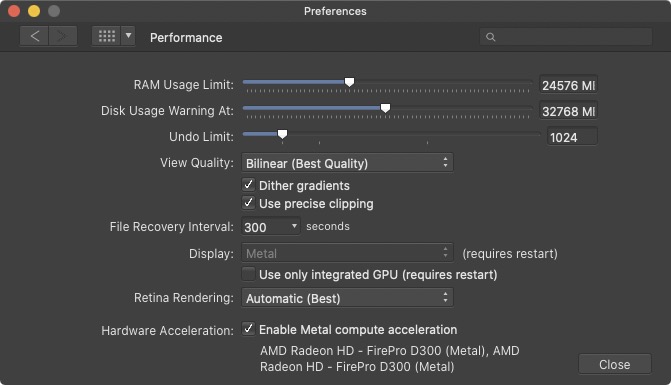Click the Close button
671x385 pixels.
pos(615,364)
